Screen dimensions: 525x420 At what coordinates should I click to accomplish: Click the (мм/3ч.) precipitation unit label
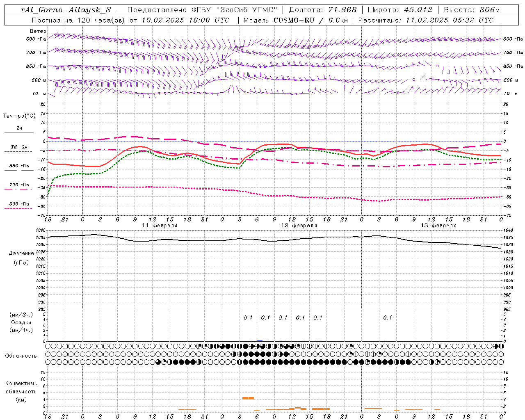21,315
